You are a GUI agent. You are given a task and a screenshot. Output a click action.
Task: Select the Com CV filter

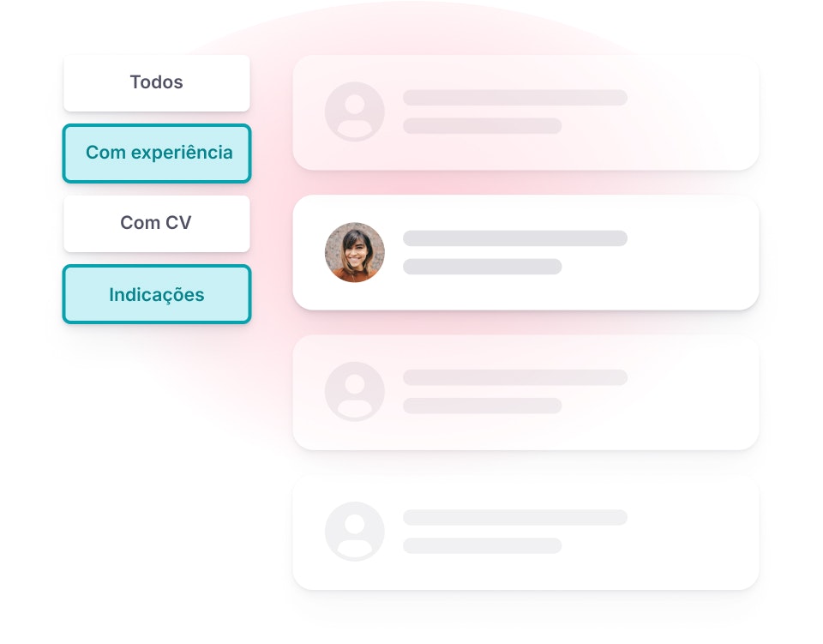(156, 224)
